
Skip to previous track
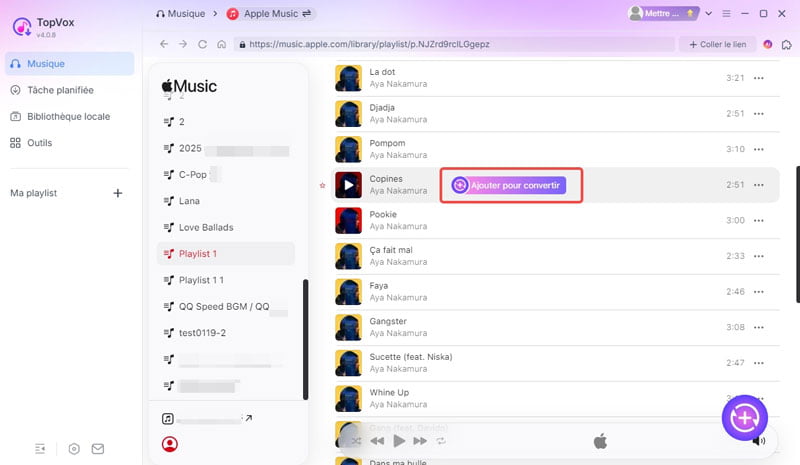(x=377, y=441)
